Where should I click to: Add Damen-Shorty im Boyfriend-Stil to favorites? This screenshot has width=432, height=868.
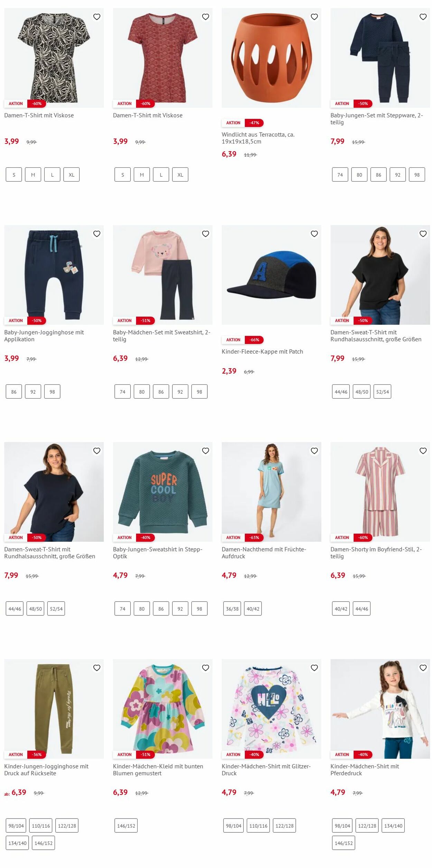point(423,451)
